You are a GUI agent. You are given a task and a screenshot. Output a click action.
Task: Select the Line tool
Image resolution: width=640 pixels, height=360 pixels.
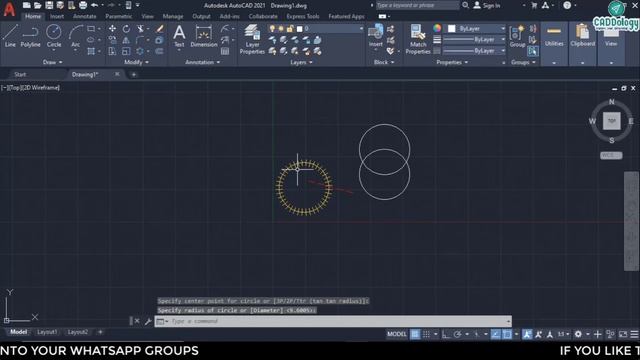[10, 36]
